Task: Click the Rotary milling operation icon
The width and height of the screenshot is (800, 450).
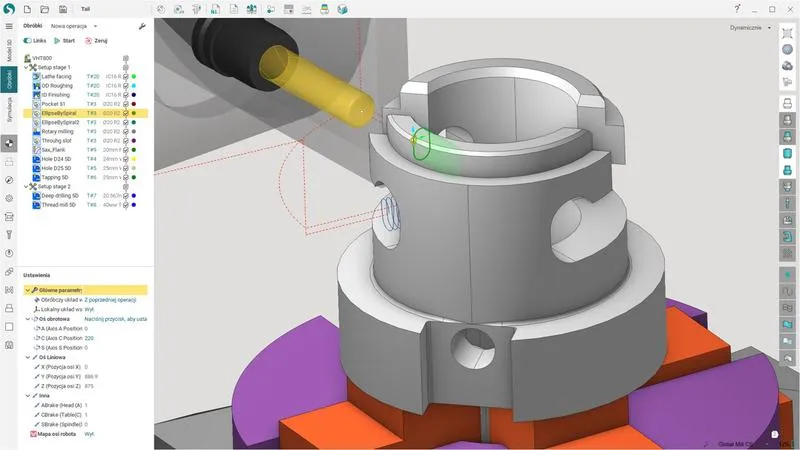Action: (x=36, y=132)
